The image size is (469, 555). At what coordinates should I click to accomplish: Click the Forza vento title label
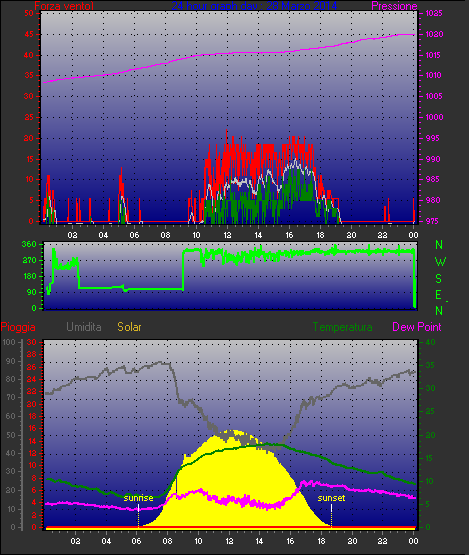click(64, 6)
